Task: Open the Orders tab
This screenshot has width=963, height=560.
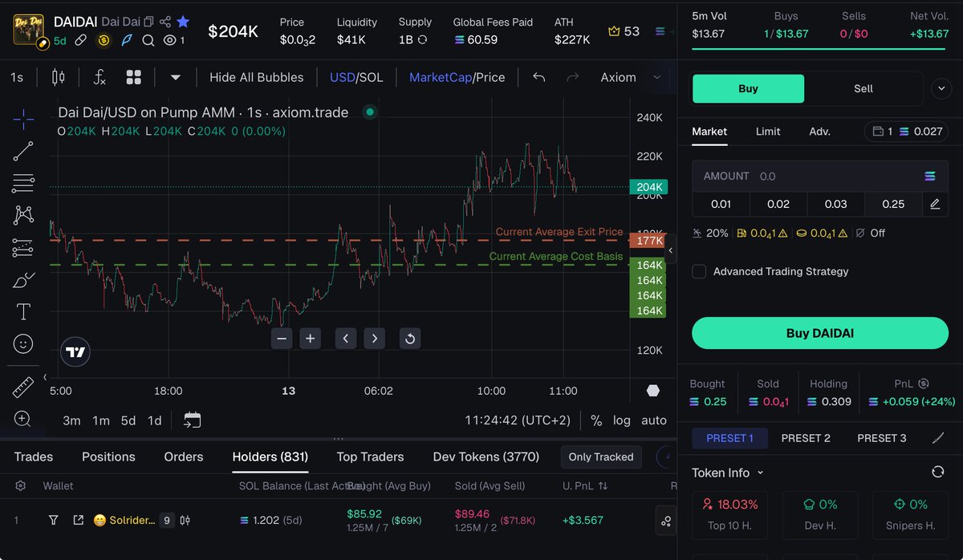Action: point(184,457)
